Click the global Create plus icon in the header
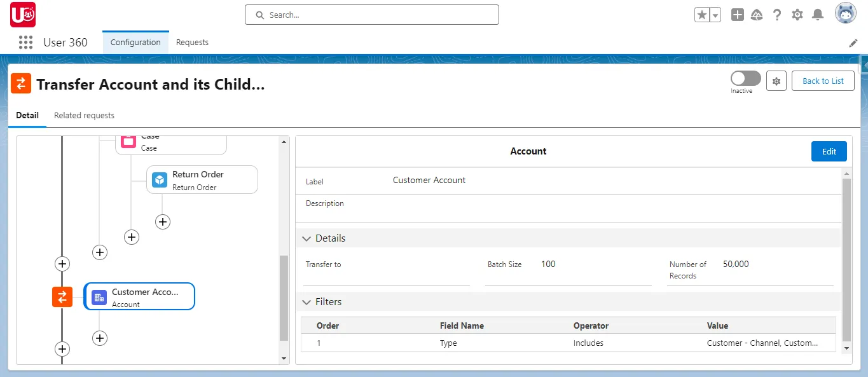868x377 pixels. (737, 14)
